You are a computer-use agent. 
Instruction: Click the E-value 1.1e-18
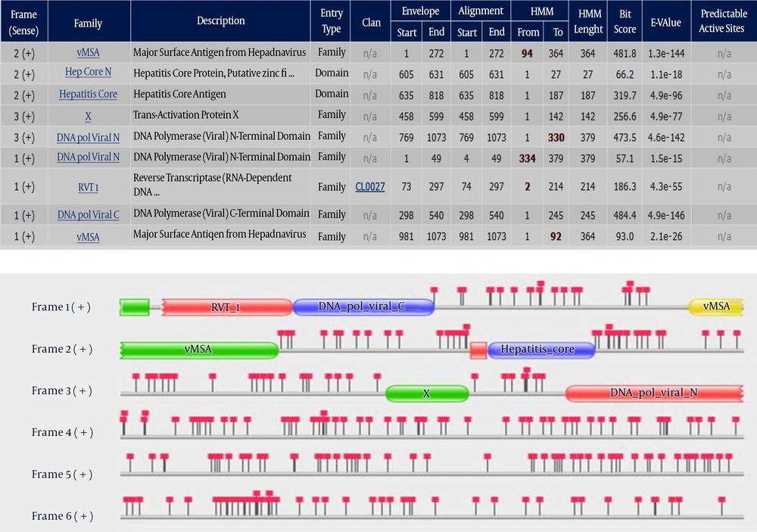click(666, 74)
